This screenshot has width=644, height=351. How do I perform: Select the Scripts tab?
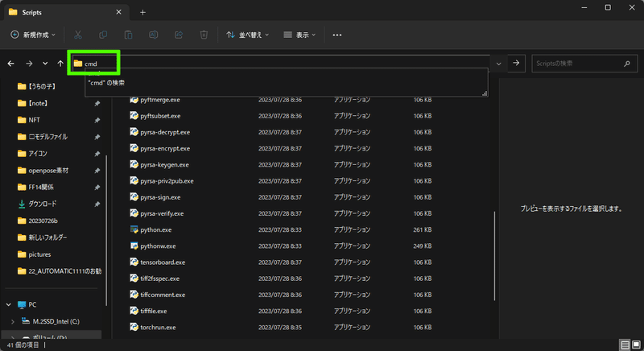(x=66, y=12)
